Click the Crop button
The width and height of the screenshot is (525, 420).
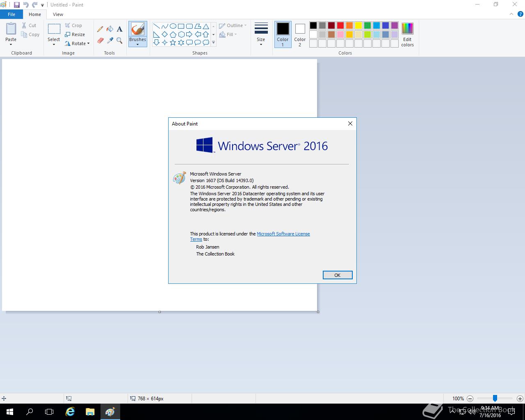coord(73,25)
